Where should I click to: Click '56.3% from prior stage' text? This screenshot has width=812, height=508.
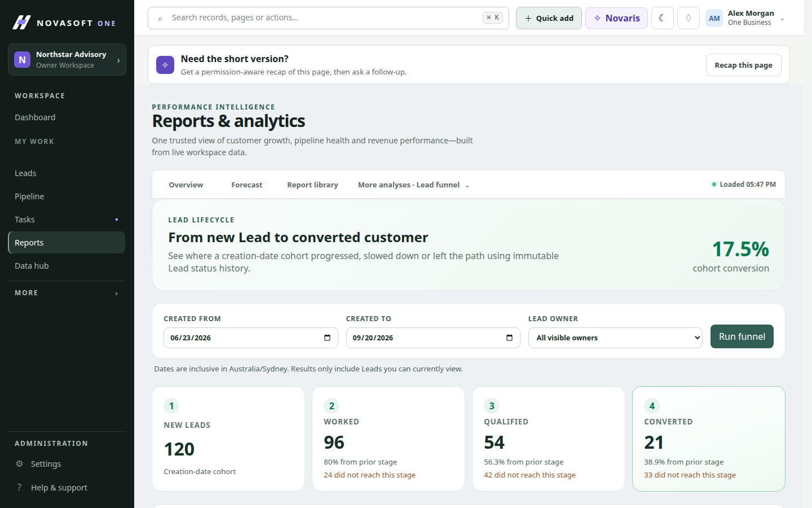523,462
